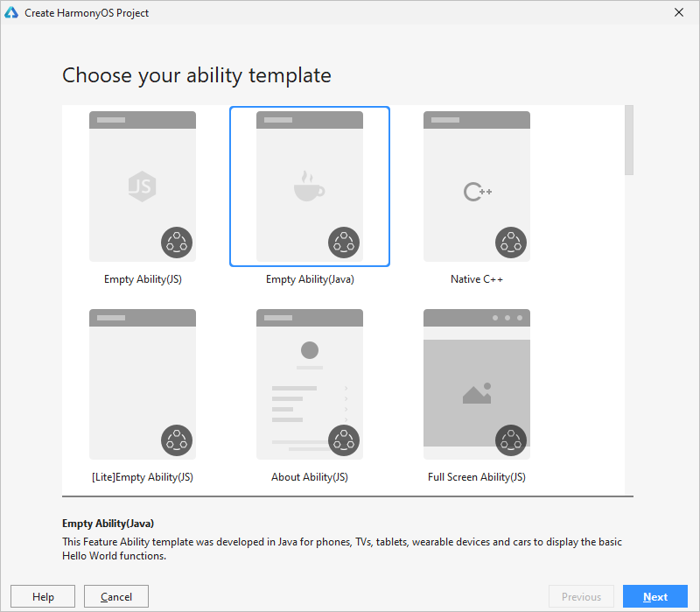Image resolution: width=700 pixels, height=612 pixels.
Task: Close the Create HarmonyOS Project window
Action: click(679, 12)
